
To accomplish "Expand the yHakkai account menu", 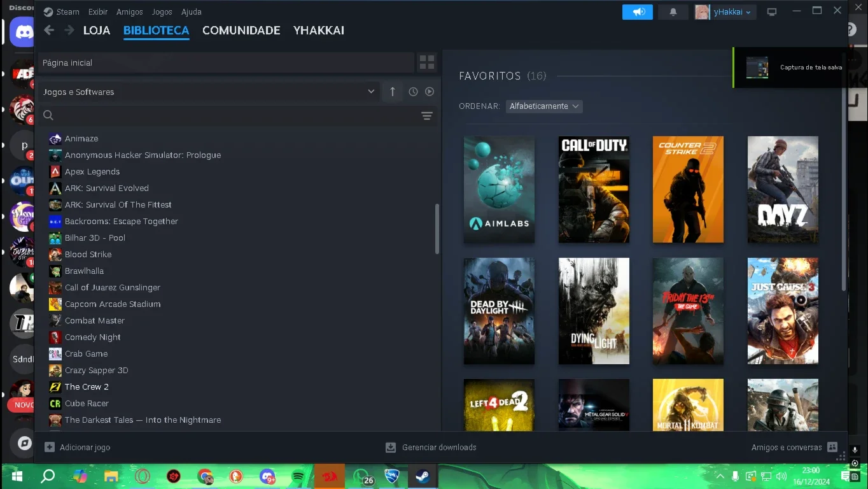I will 725,12.
